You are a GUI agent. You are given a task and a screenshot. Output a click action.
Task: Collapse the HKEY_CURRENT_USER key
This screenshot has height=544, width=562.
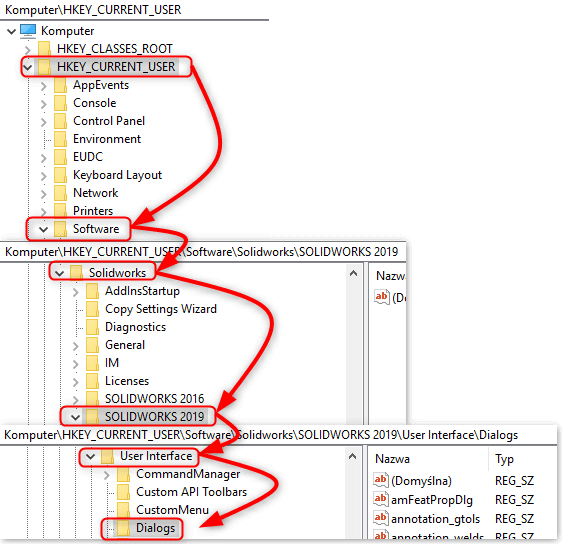[28, 67]
